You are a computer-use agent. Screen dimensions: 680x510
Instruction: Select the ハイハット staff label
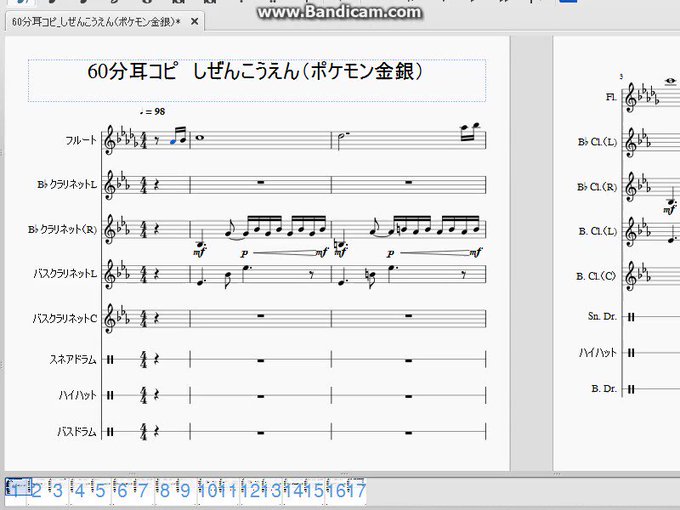coord(77,395)
